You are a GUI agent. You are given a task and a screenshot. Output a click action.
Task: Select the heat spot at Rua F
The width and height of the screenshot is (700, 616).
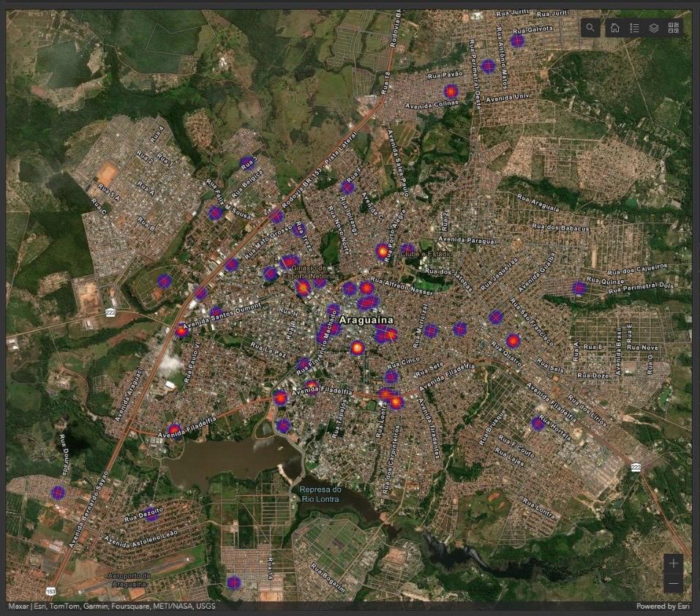pyautogui.click(x=347, y=187)
